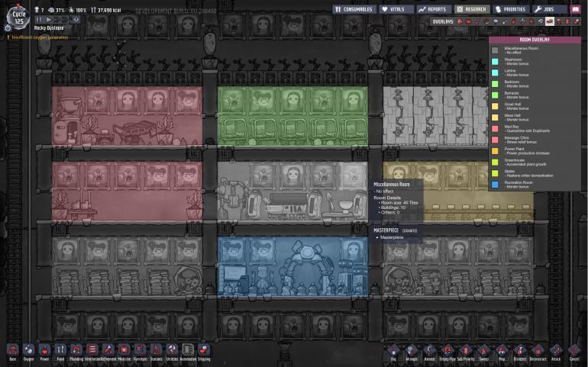Resume with the play speed button
The height and width of the screenshot is (367, 588).
click(x=48, y=20)
